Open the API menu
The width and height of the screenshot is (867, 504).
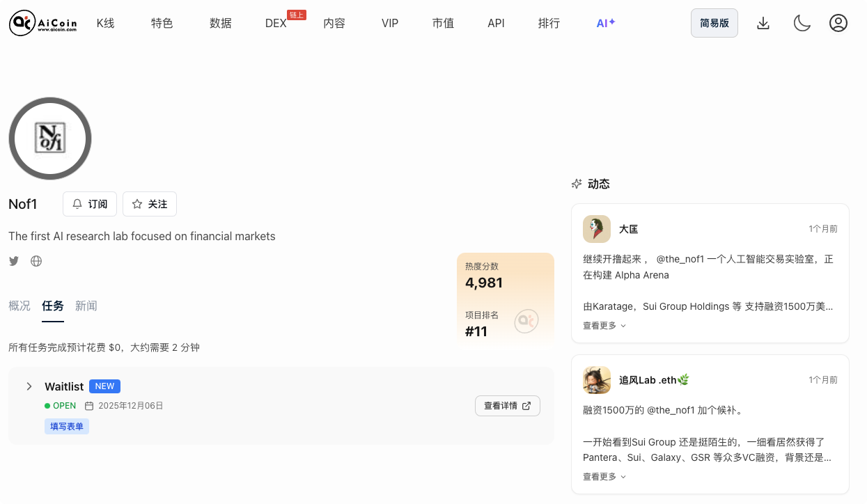click(496, 23)
